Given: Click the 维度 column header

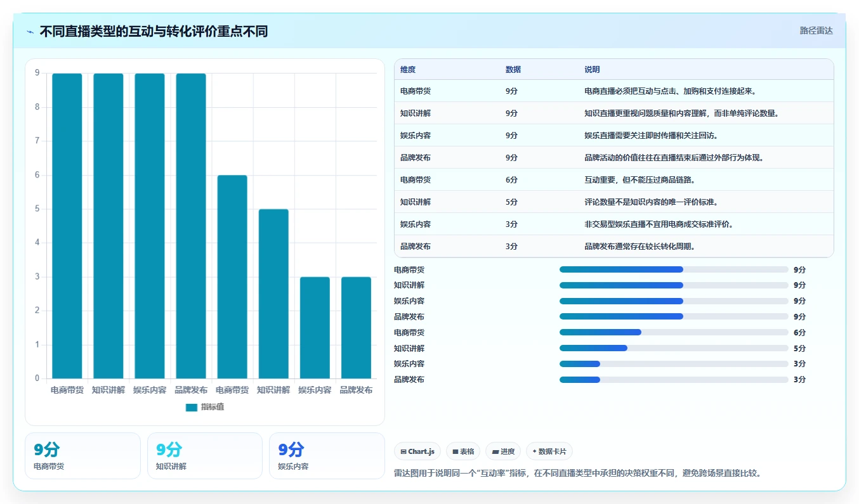Looking at the screenshot, I should click(x=408, y=70).
